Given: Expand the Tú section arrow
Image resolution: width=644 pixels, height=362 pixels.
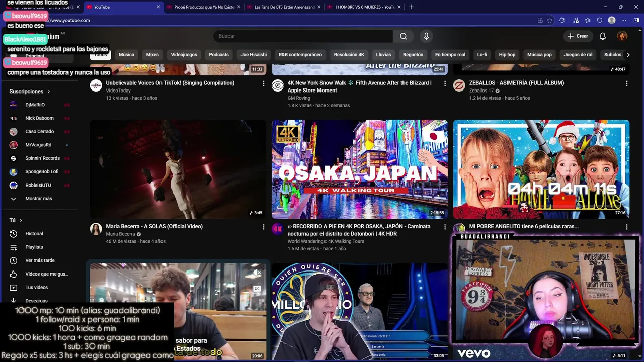Looking at the screenshot, I should [21, 221].
